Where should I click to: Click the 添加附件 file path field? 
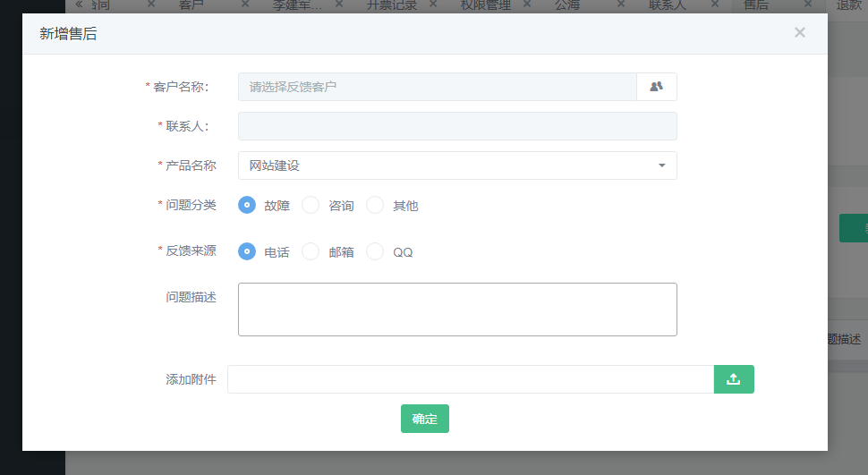(x=471, y=379)
